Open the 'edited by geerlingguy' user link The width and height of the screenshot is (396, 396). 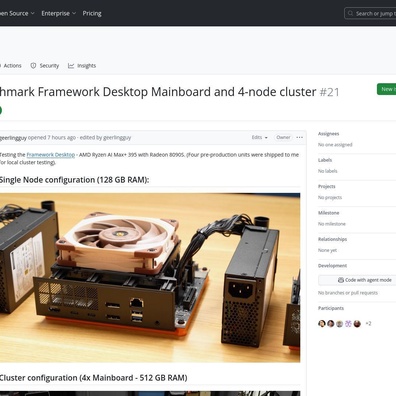click(117, 137)
